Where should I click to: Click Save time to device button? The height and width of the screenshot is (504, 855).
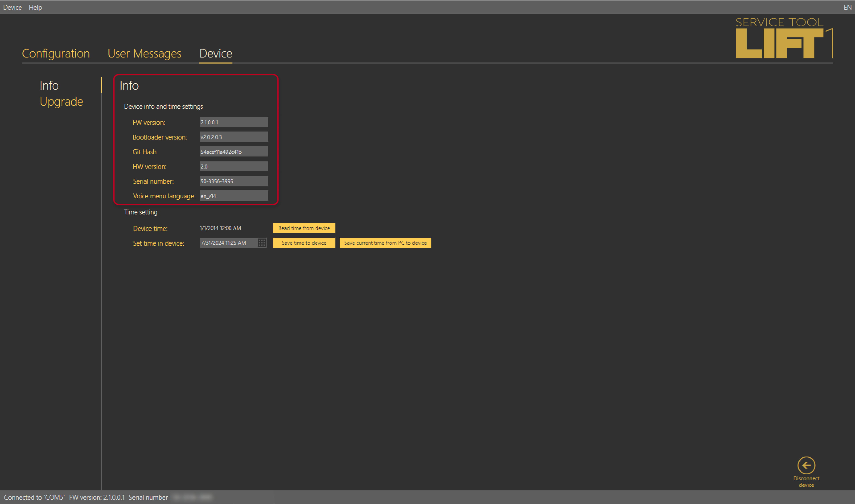tap(304, 243)
